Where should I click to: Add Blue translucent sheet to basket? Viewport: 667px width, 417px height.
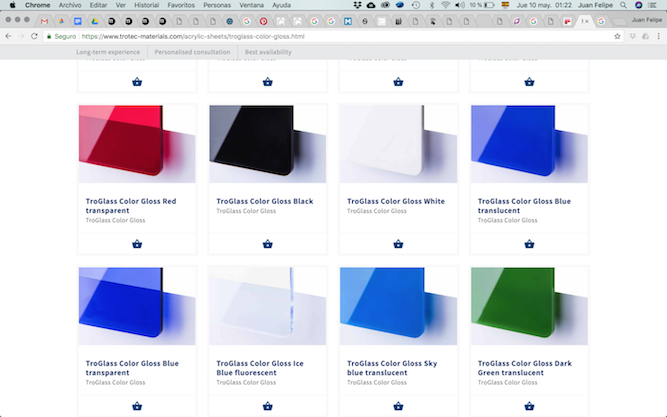coord(529,244)
